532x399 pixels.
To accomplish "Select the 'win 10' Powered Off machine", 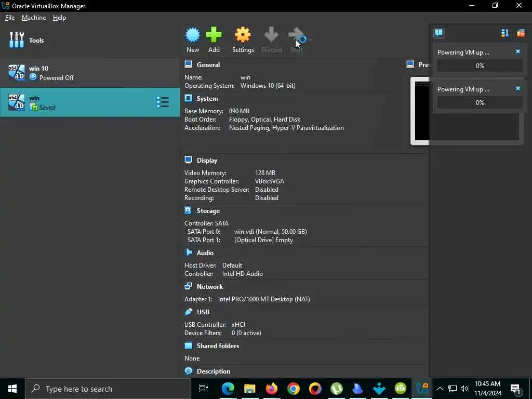I will tap(89, 73).
